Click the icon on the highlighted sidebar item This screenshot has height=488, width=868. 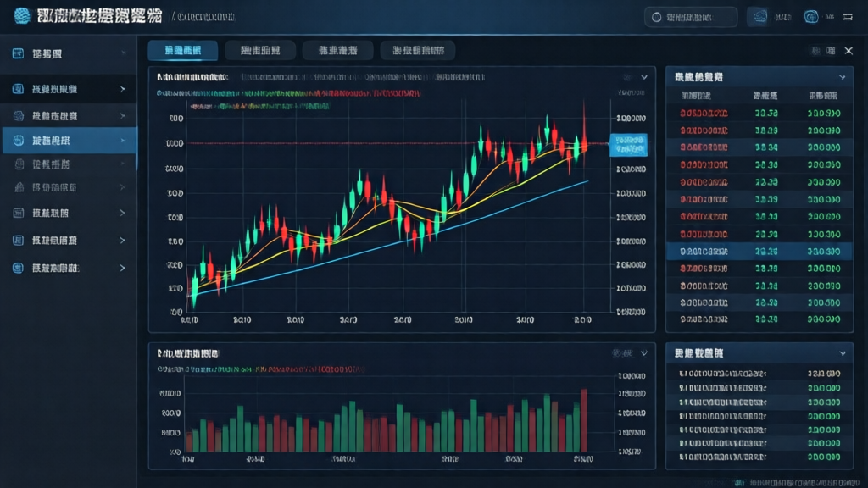click(19, 141)
